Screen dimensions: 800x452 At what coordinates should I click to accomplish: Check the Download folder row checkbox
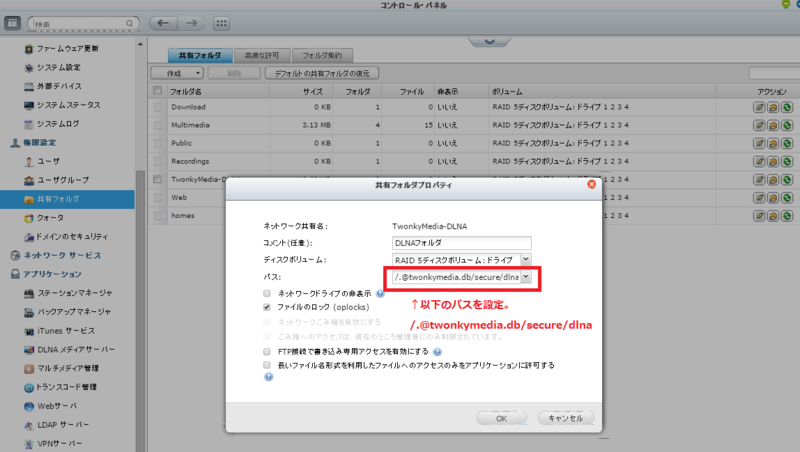[x=157, y=107]
